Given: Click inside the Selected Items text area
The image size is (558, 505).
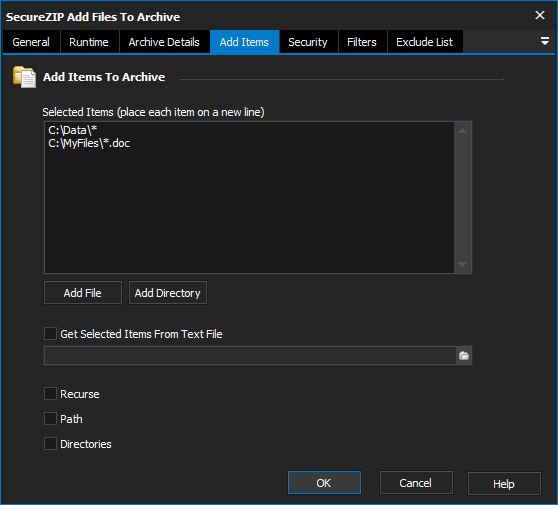Looking at the screenshot, I should click(x=249, y=198).
